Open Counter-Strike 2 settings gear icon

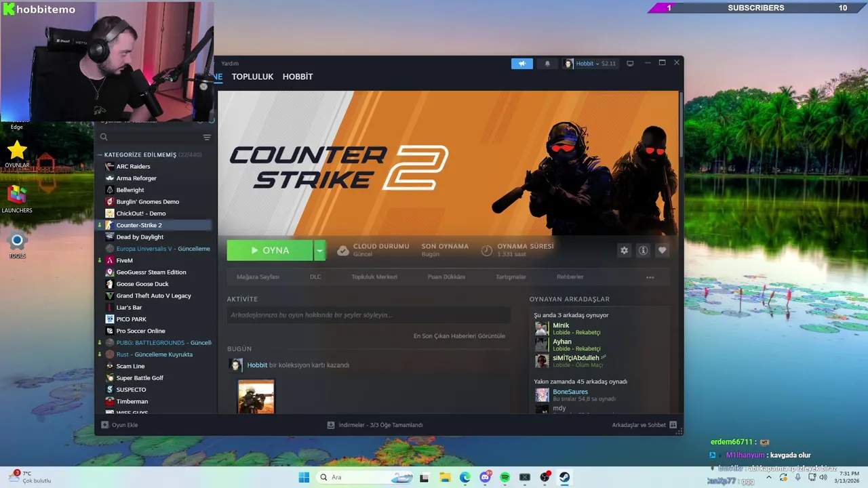click(x=624, y=250)
